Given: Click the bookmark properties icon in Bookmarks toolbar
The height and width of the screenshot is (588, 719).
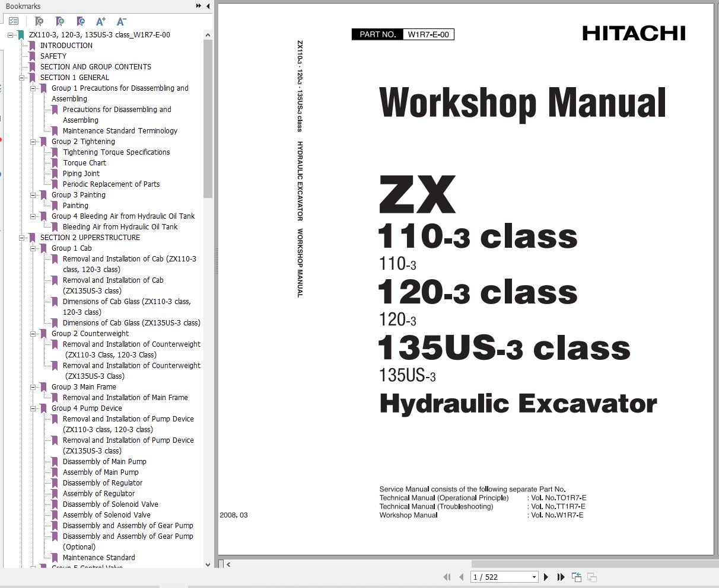Looking at the screenshot, I should (81, 21).
